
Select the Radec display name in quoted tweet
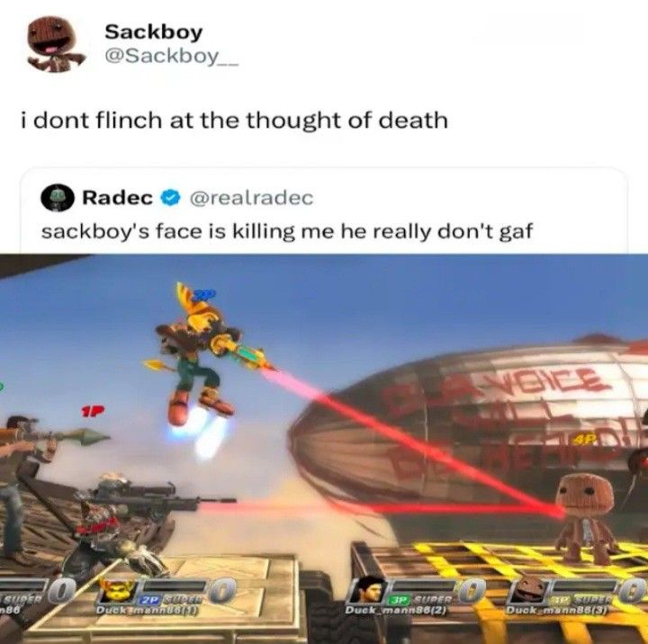point(118,198)
